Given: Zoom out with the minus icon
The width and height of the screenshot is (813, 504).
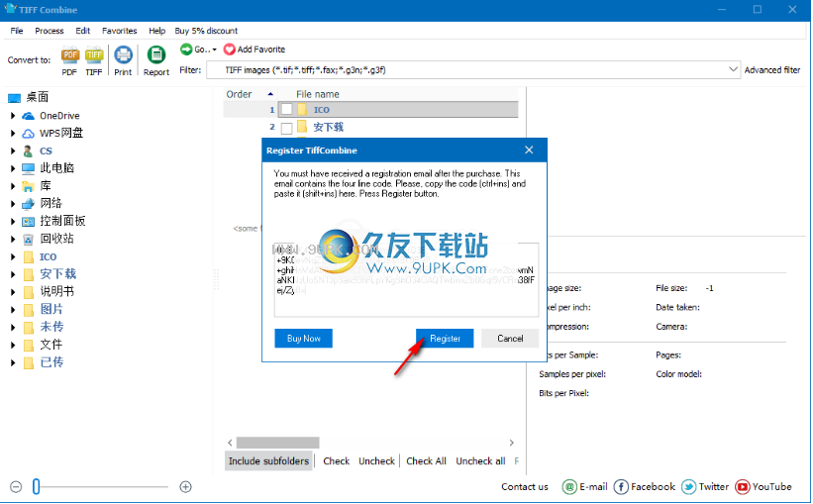Looking at the screenshot, I should (x=16, y=487).
